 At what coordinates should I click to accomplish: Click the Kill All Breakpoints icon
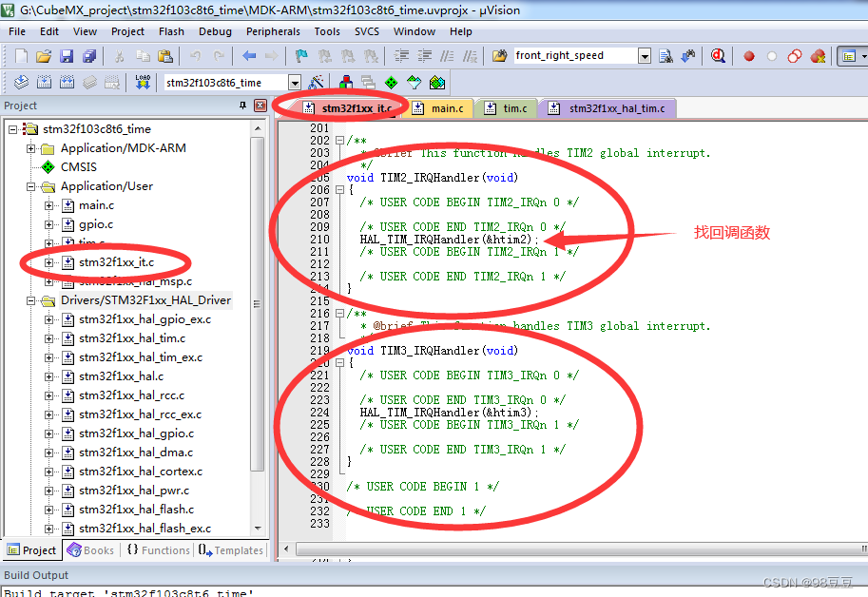819,55
